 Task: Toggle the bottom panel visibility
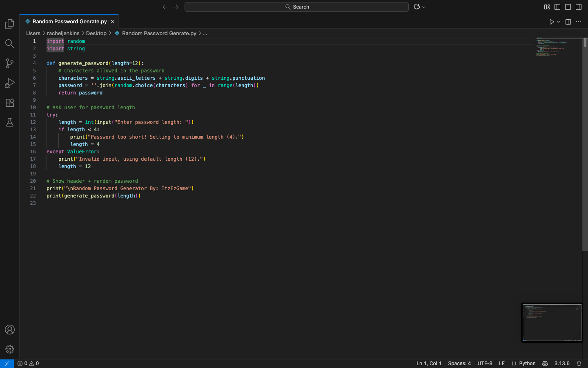point(568,7)
